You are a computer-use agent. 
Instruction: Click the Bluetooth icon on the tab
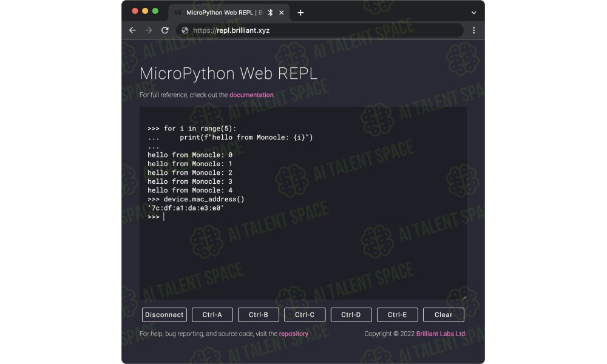pyautogui.click(x=271, y=13)
